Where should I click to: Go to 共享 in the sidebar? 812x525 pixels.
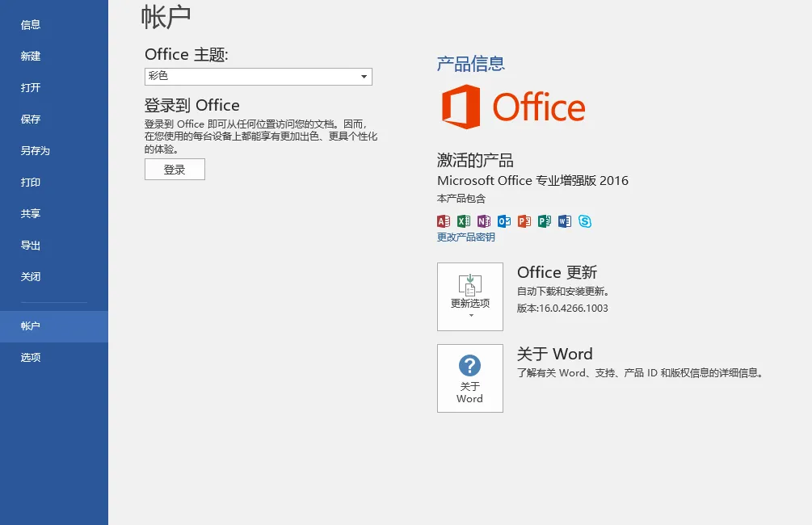(54, 214)
